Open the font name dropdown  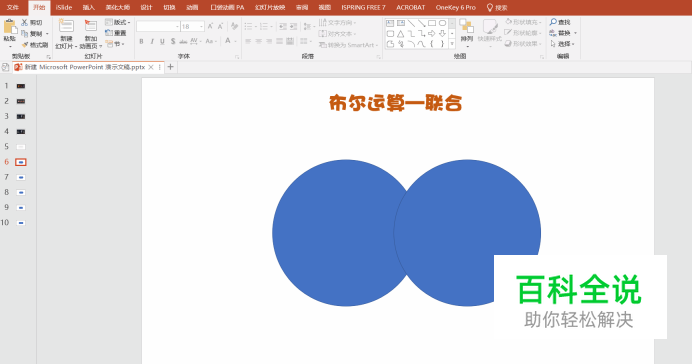[x=177, y=26]
